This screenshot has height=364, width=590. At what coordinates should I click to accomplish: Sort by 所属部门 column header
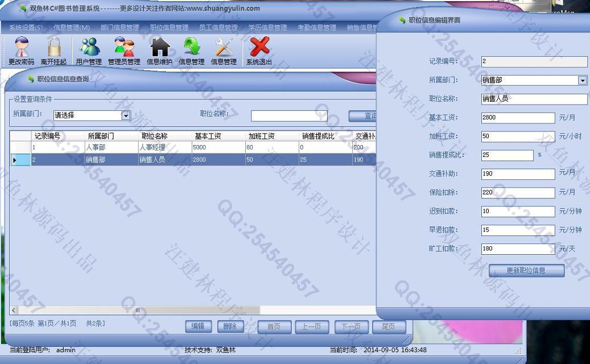click(112, 136)
